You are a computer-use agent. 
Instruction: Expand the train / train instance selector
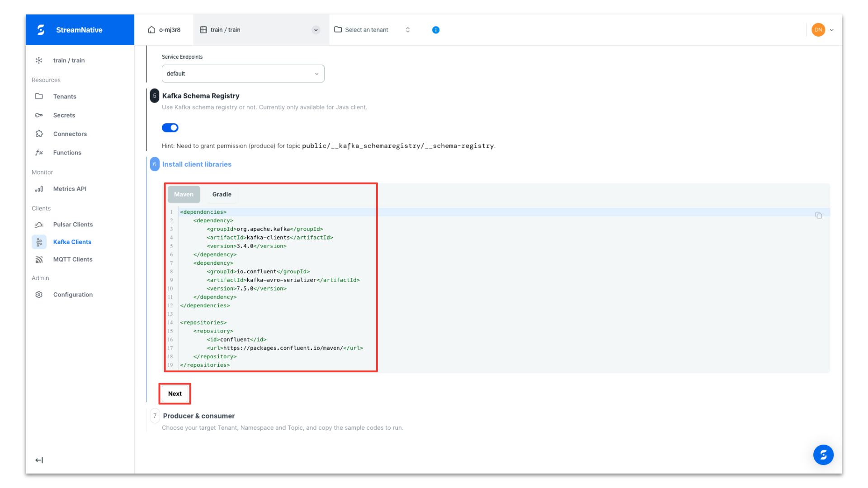[x=316, y=30]
